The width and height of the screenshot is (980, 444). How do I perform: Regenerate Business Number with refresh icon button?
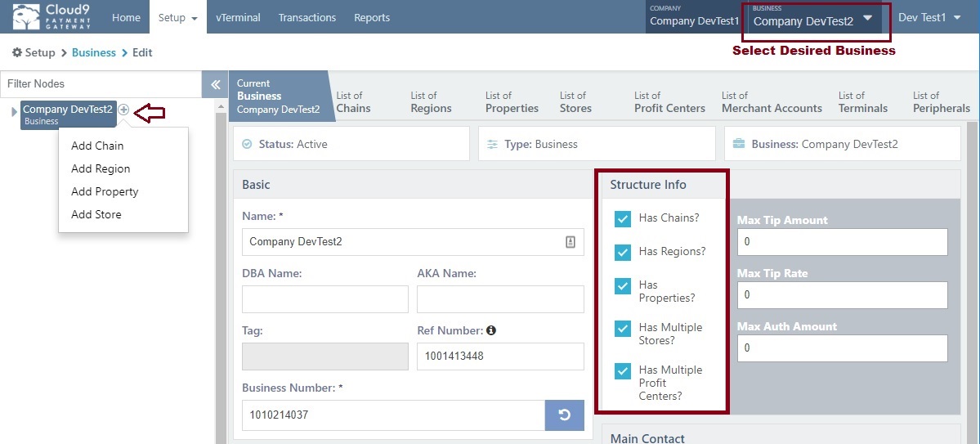[564, 415]
